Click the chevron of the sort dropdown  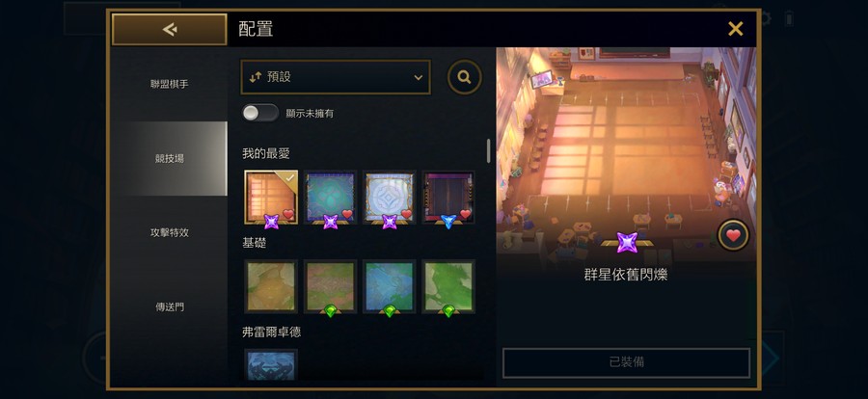419,77
